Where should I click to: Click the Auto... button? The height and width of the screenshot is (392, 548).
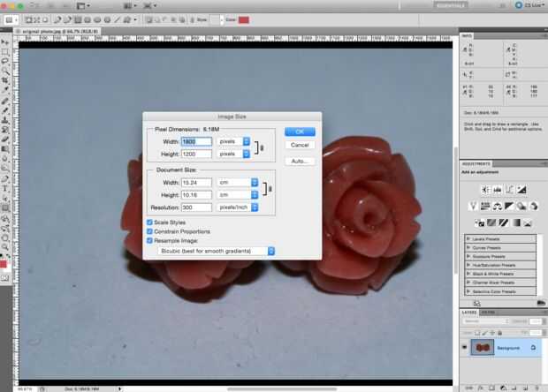[300, 161]
